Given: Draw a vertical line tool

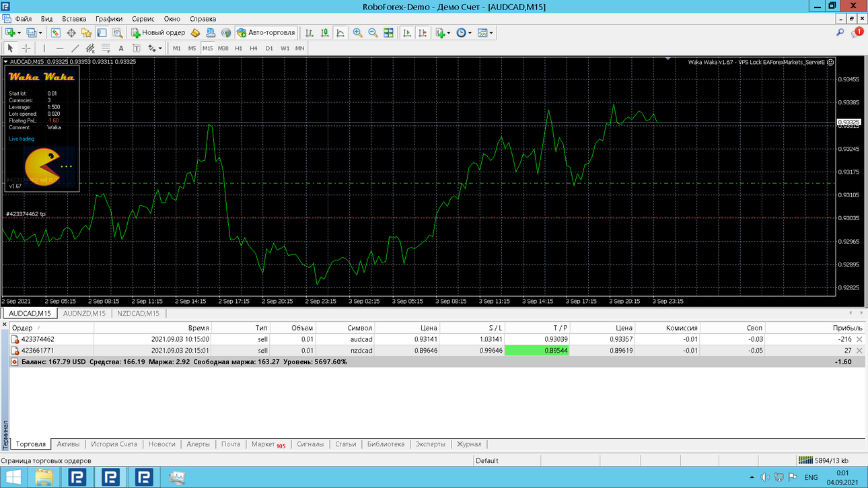Looking at the screenshot, I should (44, 48).
